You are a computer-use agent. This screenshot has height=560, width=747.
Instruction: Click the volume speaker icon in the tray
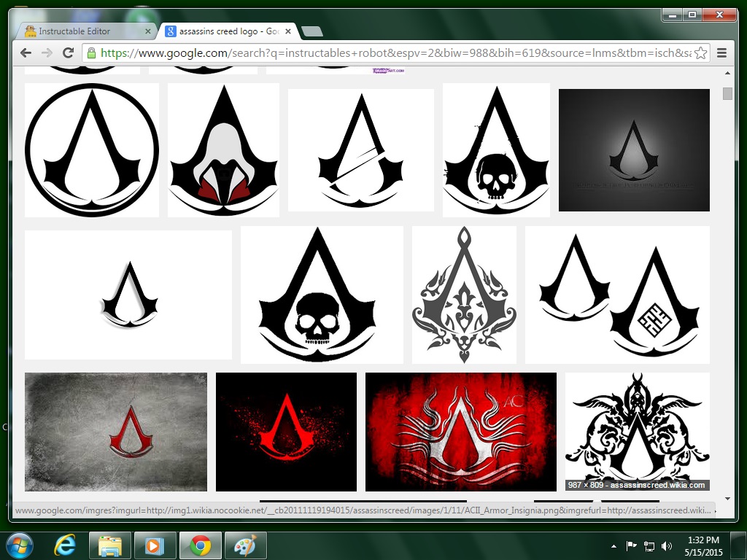tap(667, 545)
